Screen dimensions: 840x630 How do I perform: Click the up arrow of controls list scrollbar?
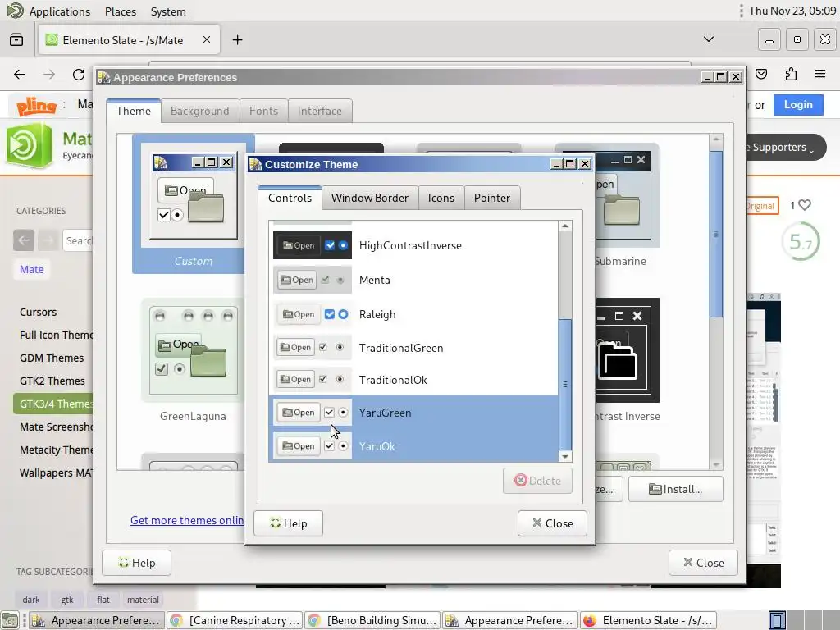564,226
